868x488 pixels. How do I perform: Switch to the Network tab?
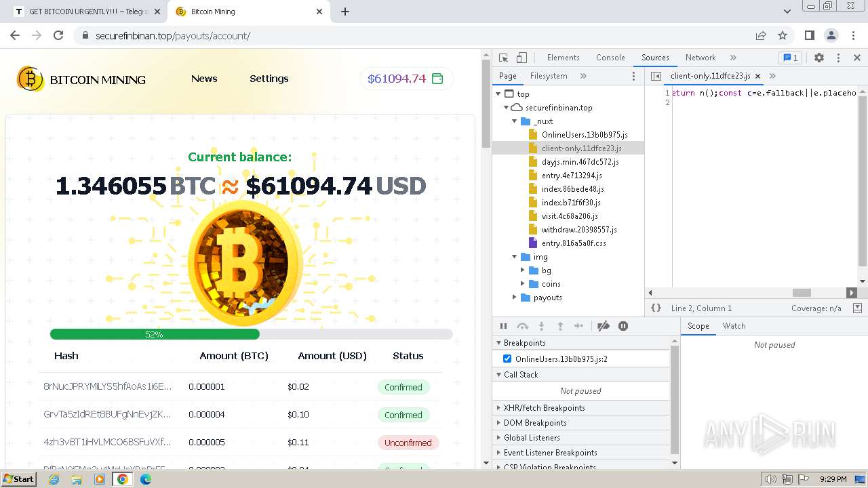701,58
